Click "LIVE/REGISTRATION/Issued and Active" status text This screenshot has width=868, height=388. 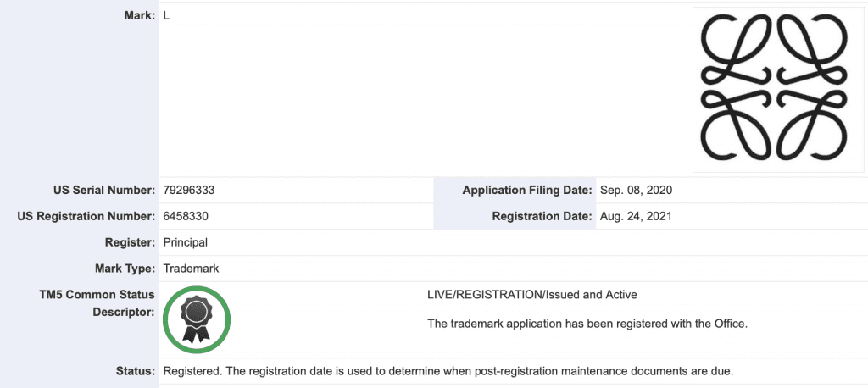531,295
